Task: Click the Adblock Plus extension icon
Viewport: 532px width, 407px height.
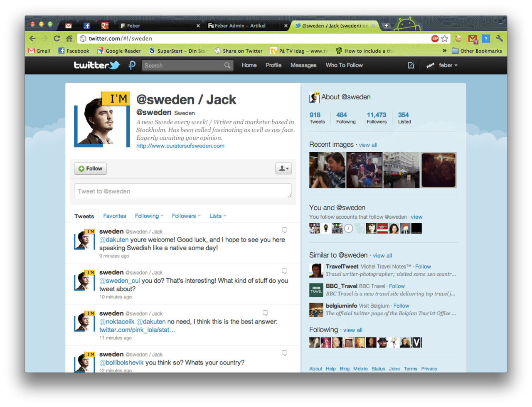Action: pyautogui.click(x=435, y=39)
